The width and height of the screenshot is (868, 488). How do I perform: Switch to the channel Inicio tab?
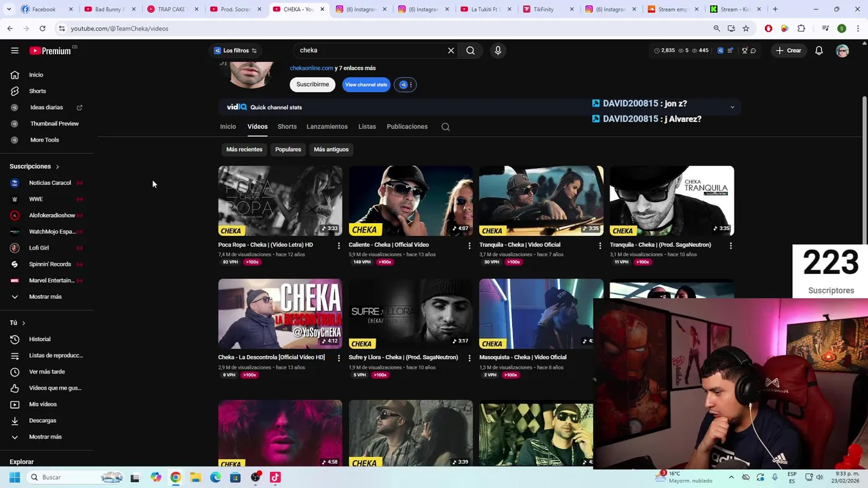click(x=228, y=127)
